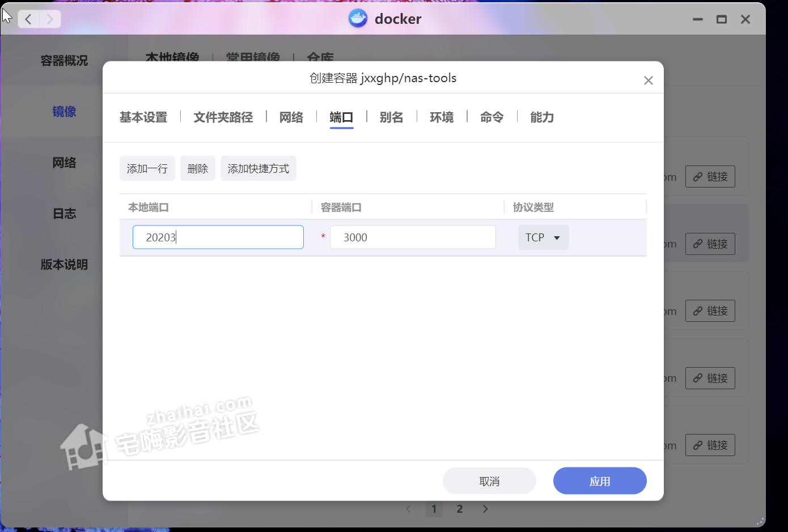
Task: Click the container port field 3000
Action: (x=413, y=237)
